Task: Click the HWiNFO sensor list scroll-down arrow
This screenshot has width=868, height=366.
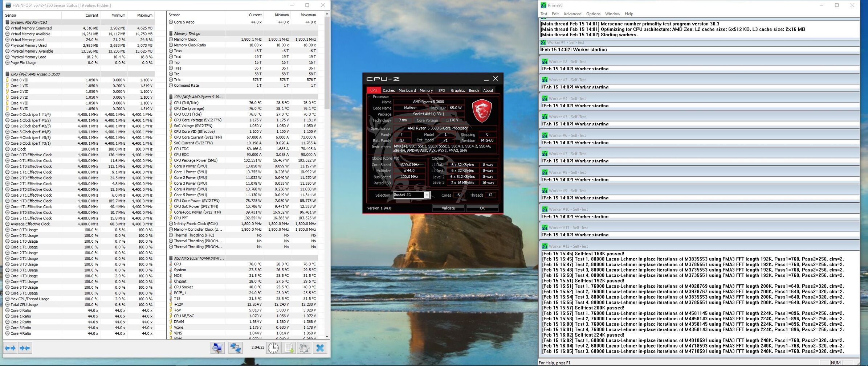Action: coord(327,336)
